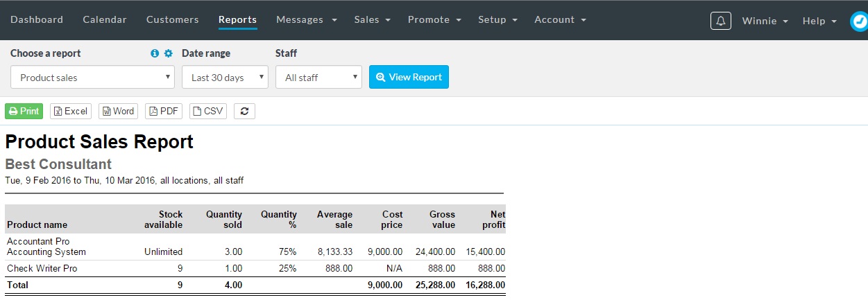Screen dimensions: 868x300
Task: Open the Help menu
Action: click(x=819, y=21)
